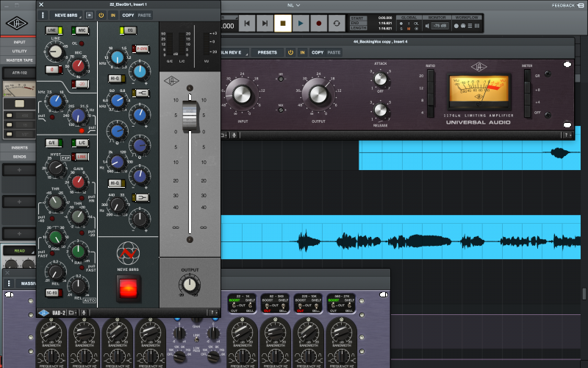
Task: Click the red Neve 88RS power button
Action: [x=128, y=289]
